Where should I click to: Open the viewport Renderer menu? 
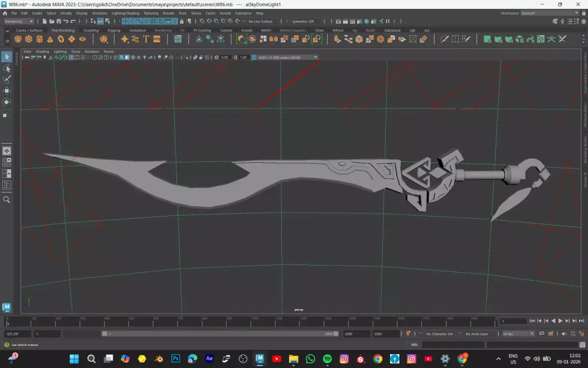(x=92, y=52)
